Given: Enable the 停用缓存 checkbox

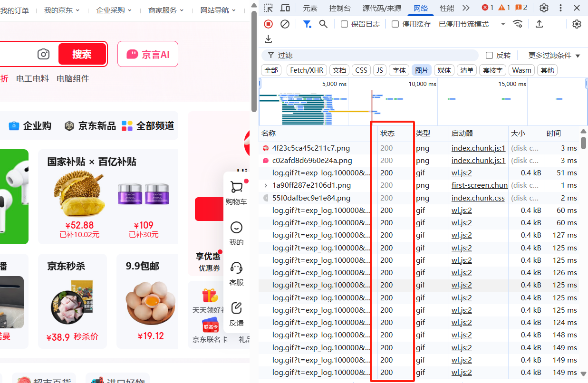Looking at the screenshot, I should click(395, 24).
